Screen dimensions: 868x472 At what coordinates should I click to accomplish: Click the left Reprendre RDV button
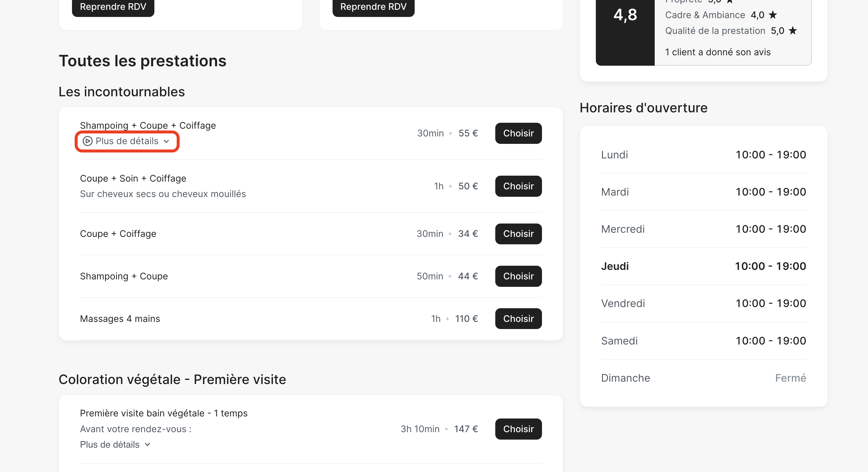point(113,7)
